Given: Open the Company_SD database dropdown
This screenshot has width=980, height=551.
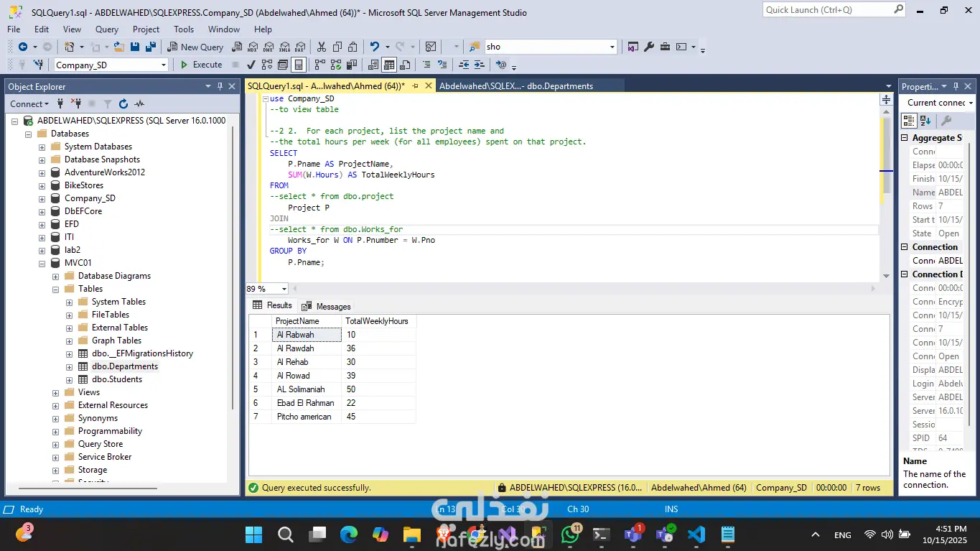Looking at the screenshot, I should tap(164, 65).
